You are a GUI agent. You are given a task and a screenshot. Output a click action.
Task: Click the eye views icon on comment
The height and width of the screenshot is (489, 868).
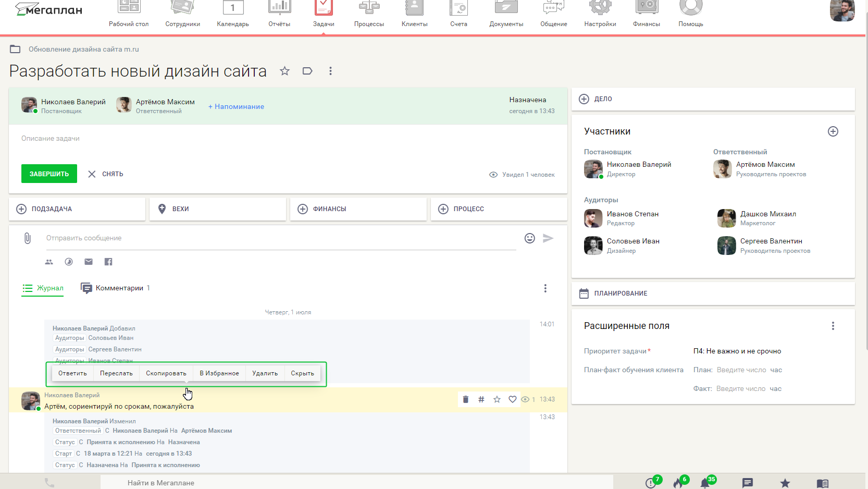coord(525,399)
